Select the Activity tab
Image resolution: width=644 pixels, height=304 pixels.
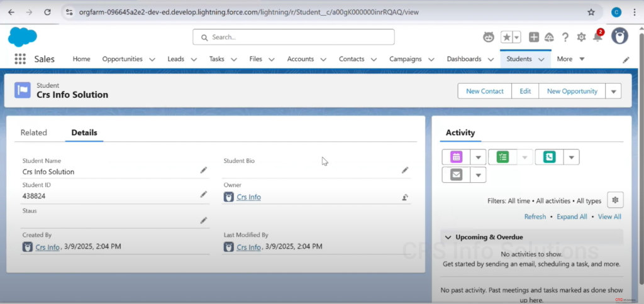[x=460, y=133]
